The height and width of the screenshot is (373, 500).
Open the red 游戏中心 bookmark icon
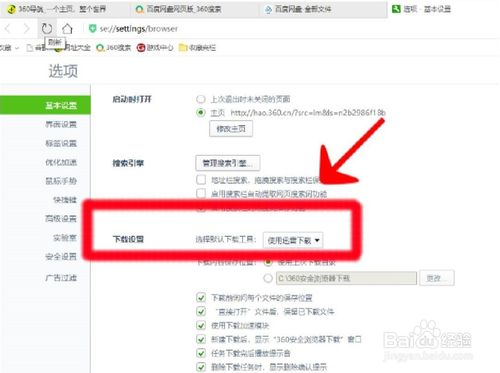[x=141, y=48]
